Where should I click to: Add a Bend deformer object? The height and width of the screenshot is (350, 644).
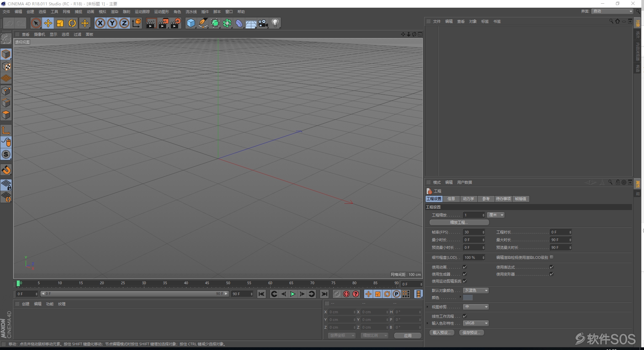coord(239,23)
